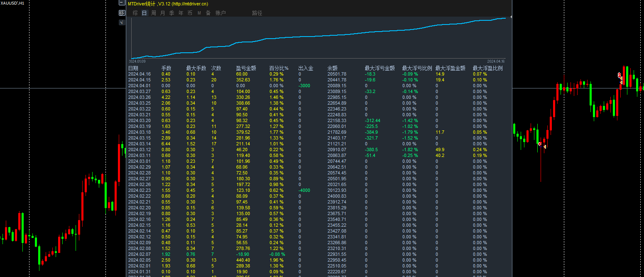Switch to the 日 daily tab
Viewport: 644px width, 277px height.
tap(144, 13)
